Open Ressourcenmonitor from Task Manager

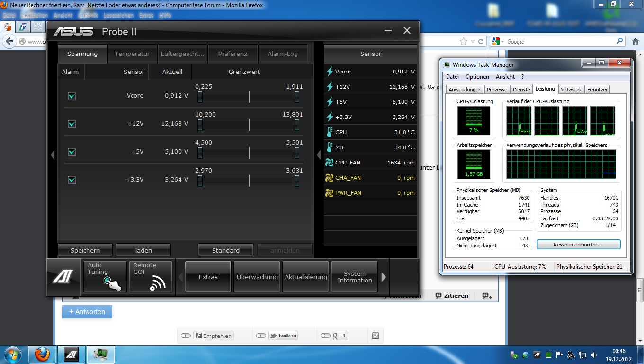pyautogui.click(x=578, y=245)
